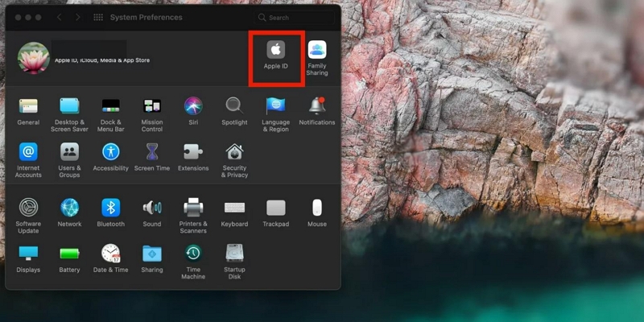
Task: Open the Spotlight preference pane
Action: click(234, 105)
